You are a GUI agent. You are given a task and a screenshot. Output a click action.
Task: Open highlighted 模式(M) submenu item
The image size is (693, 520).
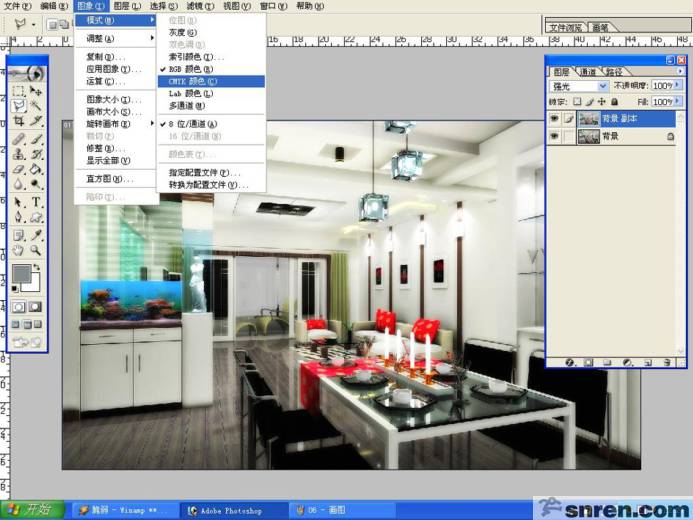(x=116, y=20)
